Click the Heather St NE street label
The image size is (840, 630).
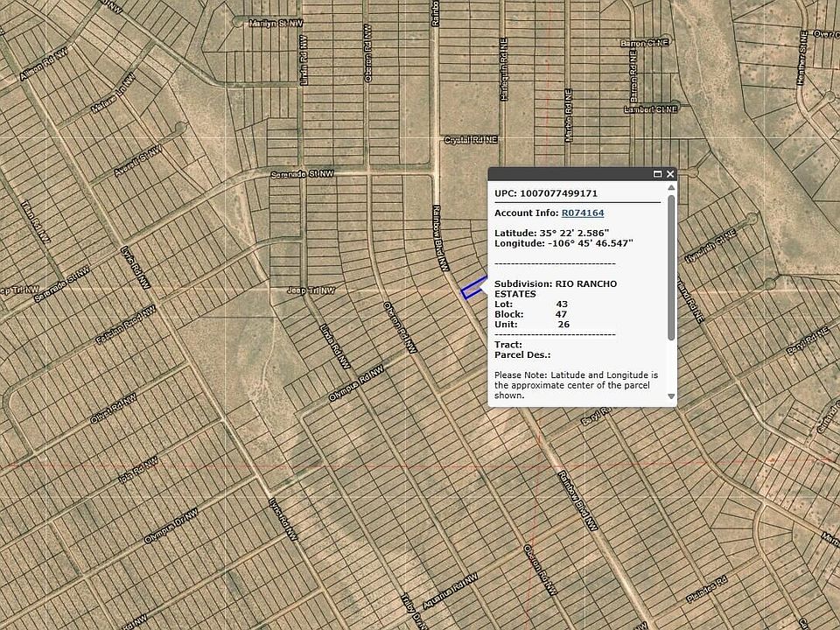802,58
